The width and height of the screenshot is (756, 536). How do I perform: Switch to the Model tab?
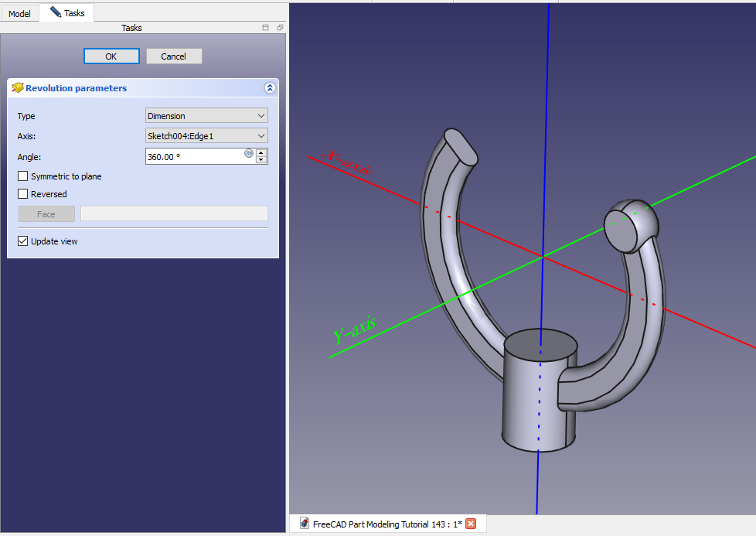(x=19, y=13)
